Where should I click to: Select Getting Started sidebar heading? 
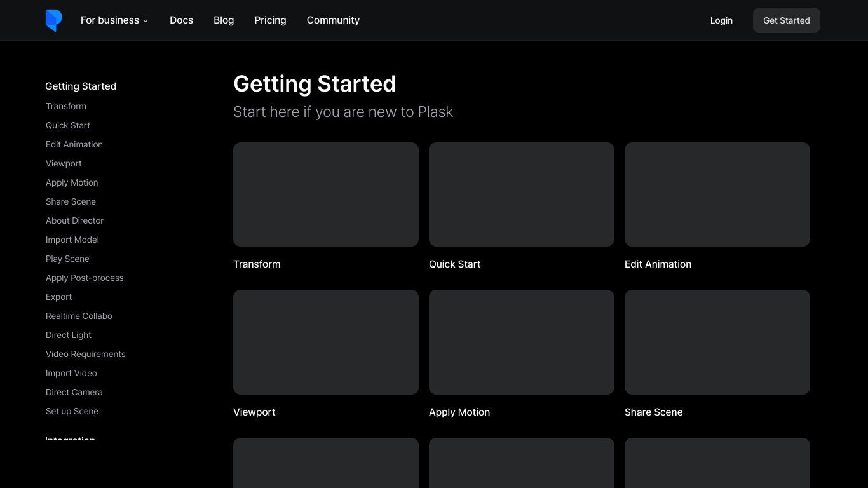pos(81,86)
